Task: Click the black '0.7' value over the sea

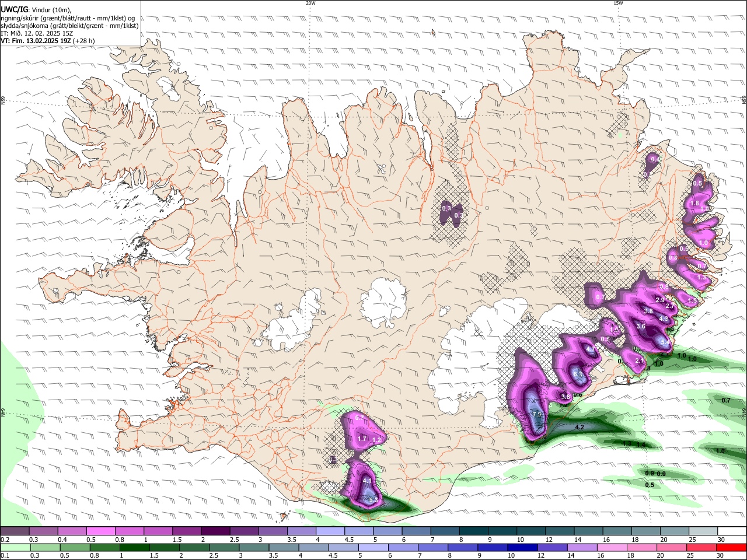Action: 726,401
